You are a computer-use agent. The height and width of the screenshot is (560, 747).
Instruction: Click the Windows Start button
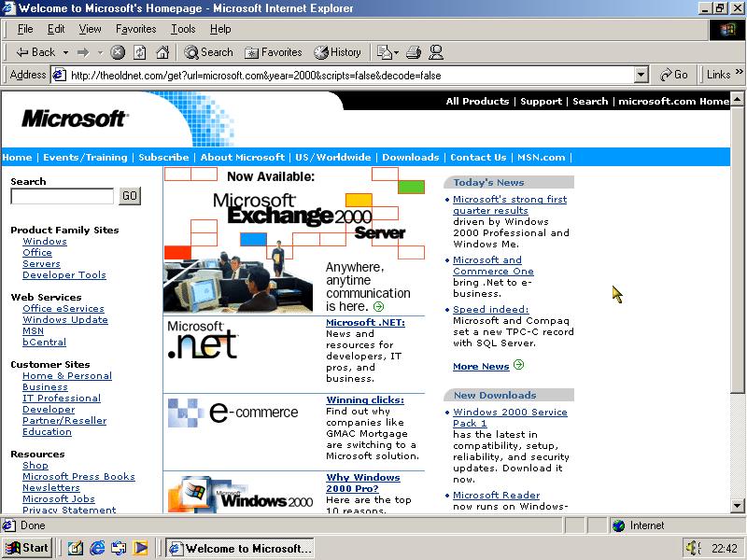click(27, 548)
